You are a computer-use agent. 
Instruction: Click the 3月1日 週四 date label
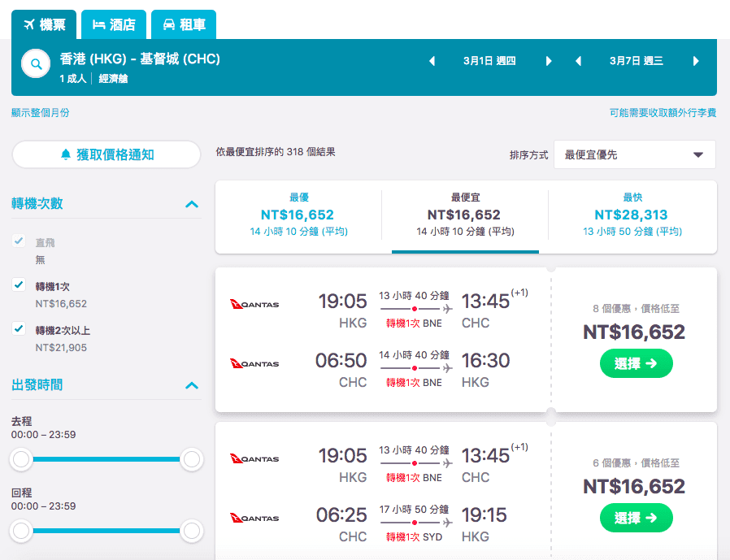coord(489,61)
